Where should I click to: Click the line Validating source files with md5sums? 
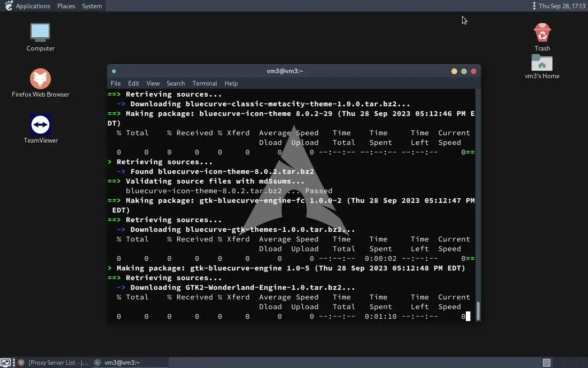206,181
